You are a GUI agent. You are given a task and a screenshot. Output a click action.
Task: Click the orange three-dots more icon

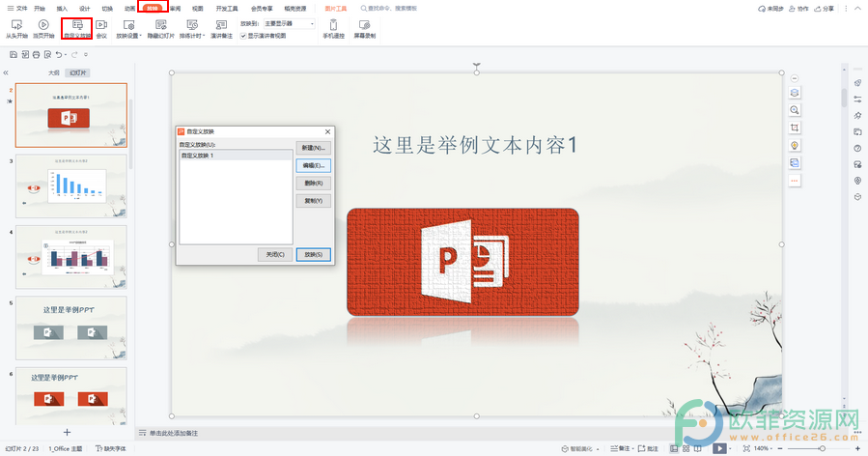[x=795, y=181]
